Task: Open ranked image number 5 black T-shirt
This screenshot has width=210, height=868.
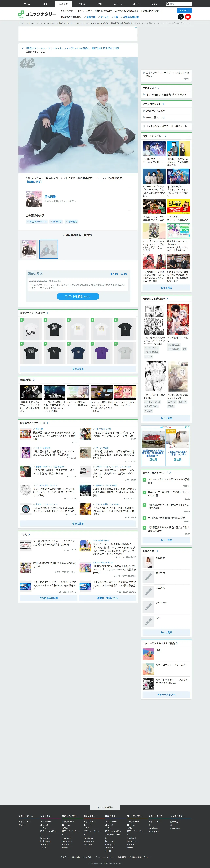Action: click(x=125, y=329)
